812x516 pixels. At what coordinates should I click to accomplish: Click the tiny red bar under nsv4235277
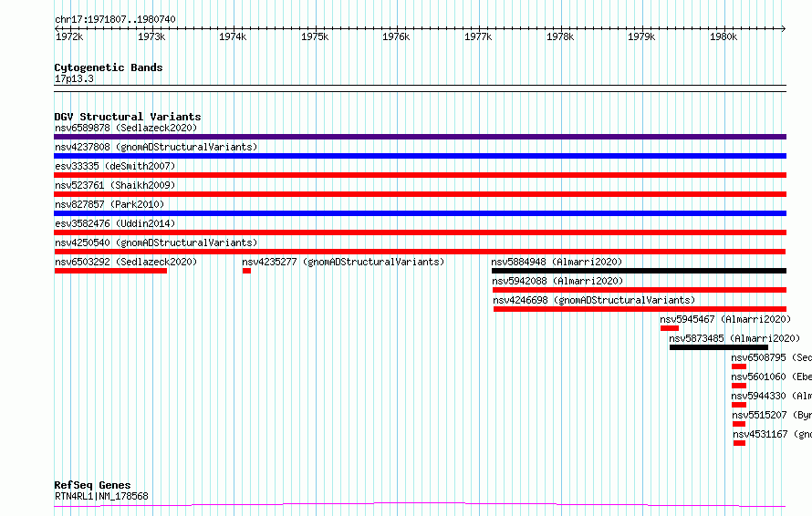pyautogui.click(x=246, y=271)
